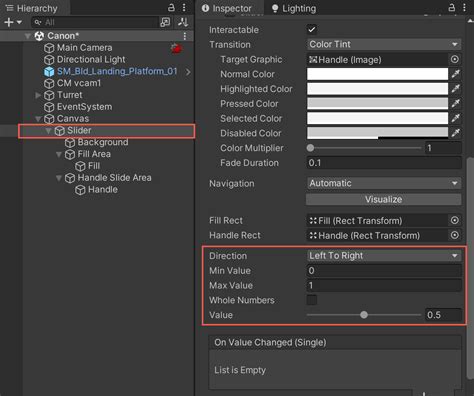Expand the Turret object

click(38, 95)
